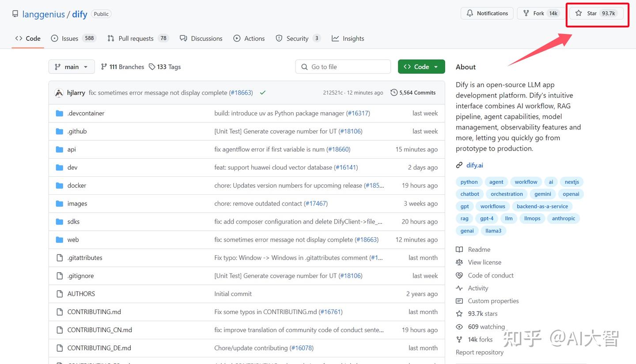Click the .devcontainer folder icon

60,114
